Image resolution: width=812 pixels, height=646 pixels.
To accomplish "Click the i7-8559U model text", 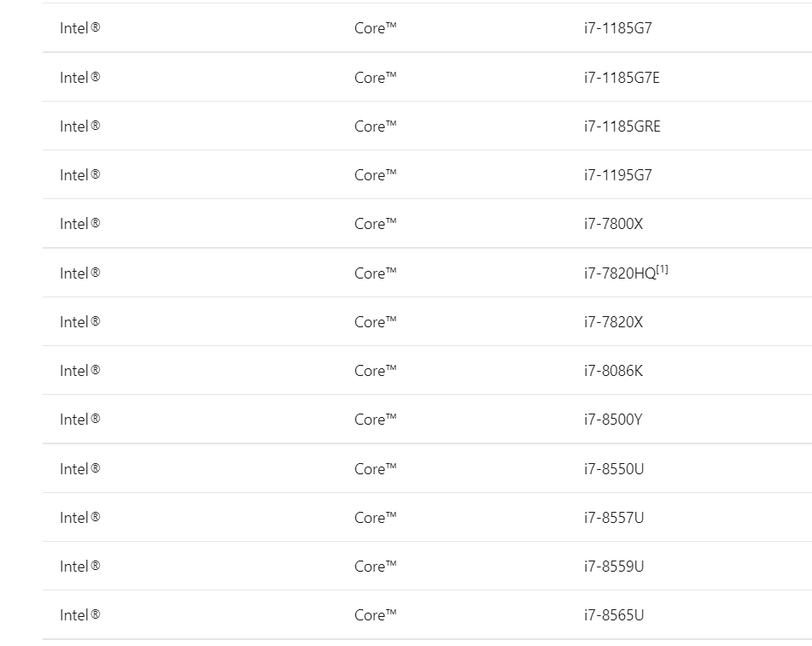I will point(614,567).
